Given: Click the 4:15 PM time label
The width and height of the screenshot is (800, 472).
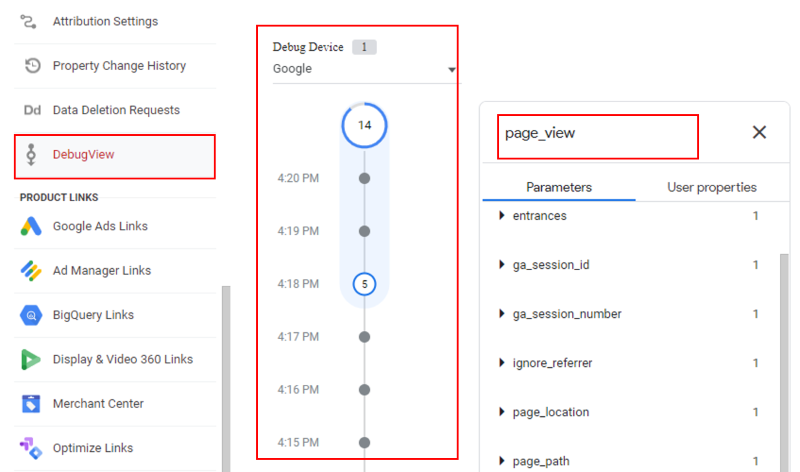Looking at the screenshot, I should pos(298,442).
